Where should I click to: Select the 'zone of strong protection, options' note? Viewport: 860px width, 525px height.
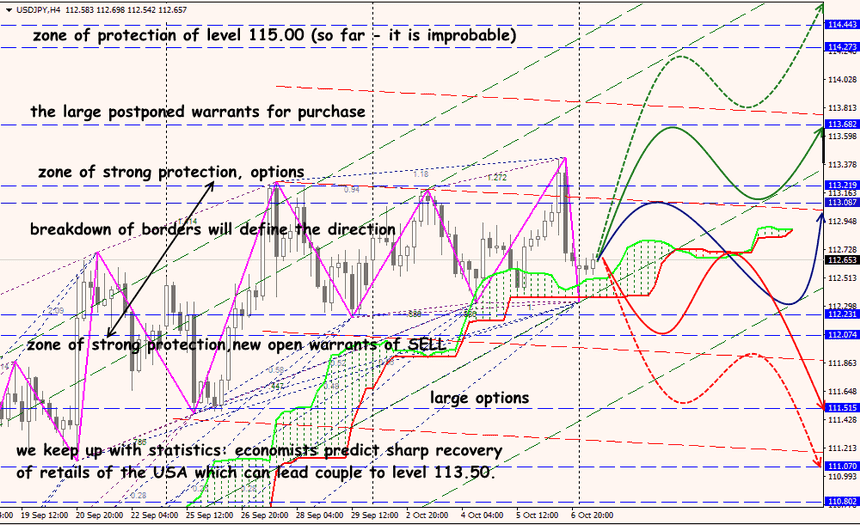pyautogui.click(x=171, y=172)
